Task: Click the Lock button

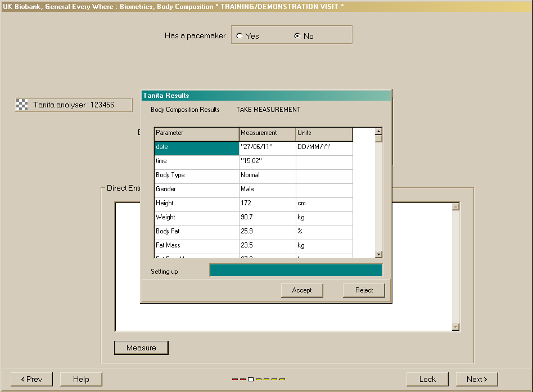Action: coord(427,379)
